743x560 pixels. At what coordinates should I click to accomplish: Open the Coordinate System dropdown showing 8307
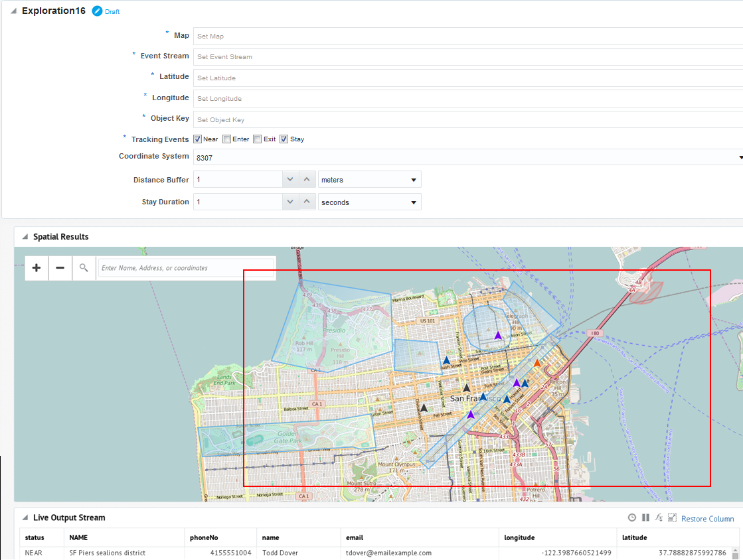tap(468, 157)
